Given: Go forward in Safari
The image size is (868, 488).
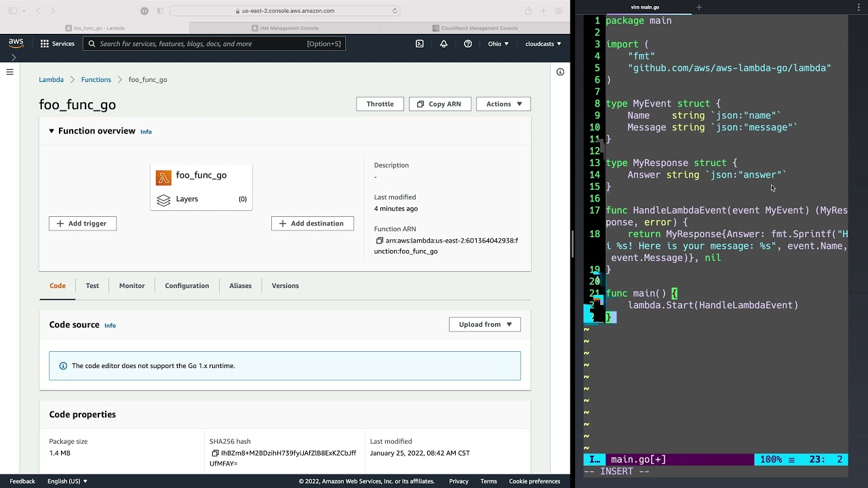Looking at the screenshot, I should (53, 11).
